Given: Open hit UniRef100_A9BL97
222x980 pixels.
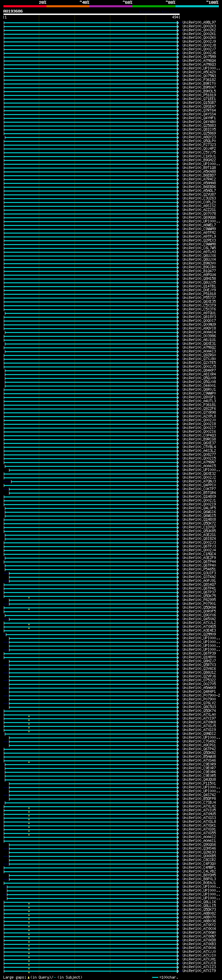Looking at the screenshot, I should click(x=199, y=23).
